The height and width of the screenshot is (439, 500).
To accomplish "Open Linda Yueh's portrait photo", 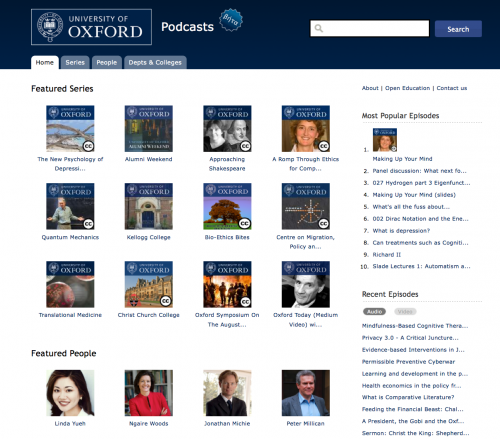I will point(70,393).
